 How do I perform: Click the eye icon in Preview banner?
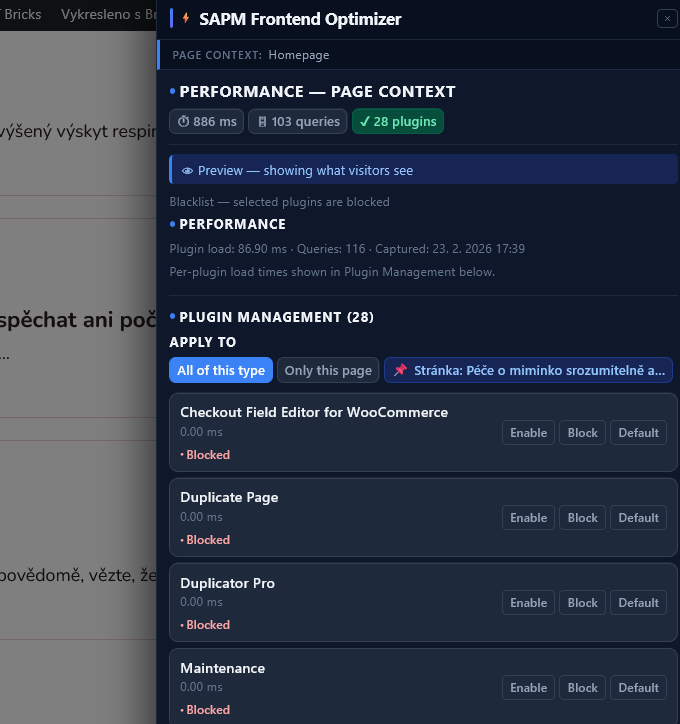(187, 171)
